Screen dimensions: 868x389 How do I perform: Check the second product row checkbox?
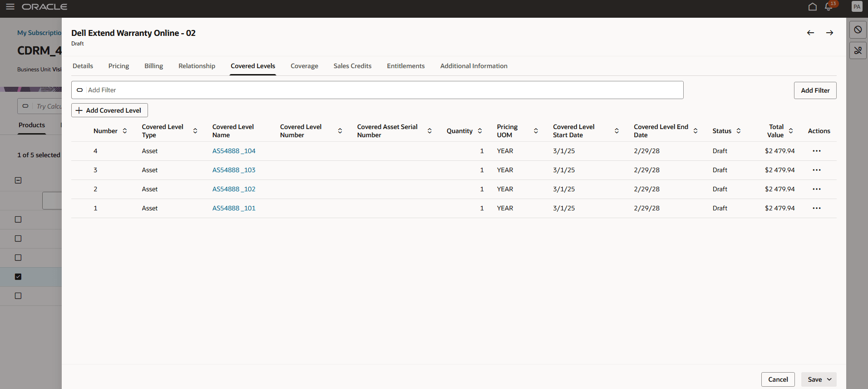(18, 239)
